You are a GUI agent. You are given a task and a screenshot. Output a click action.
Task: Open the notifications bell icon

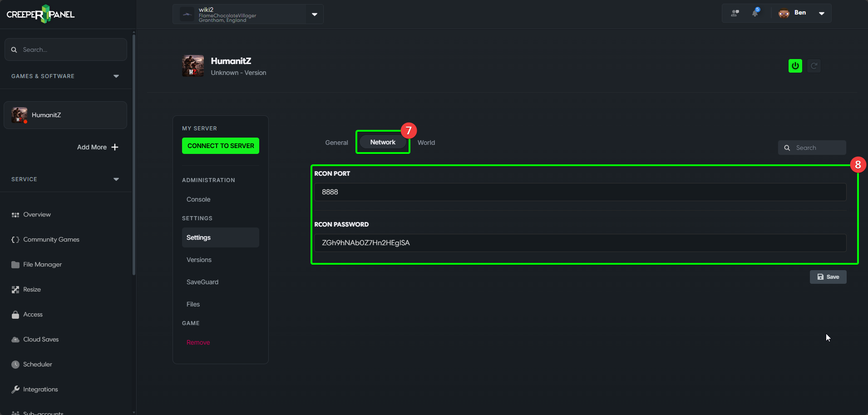coord(755,13)
